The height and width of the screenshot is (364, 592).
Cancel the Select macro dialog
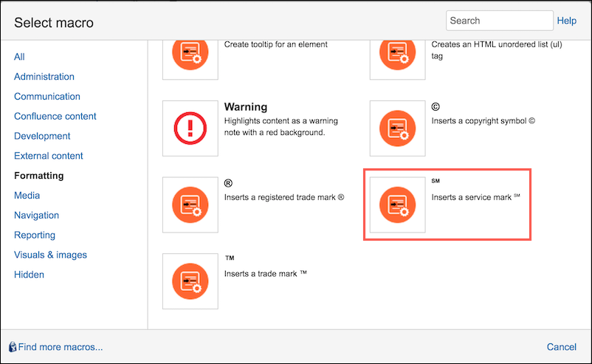coord(562,347)
